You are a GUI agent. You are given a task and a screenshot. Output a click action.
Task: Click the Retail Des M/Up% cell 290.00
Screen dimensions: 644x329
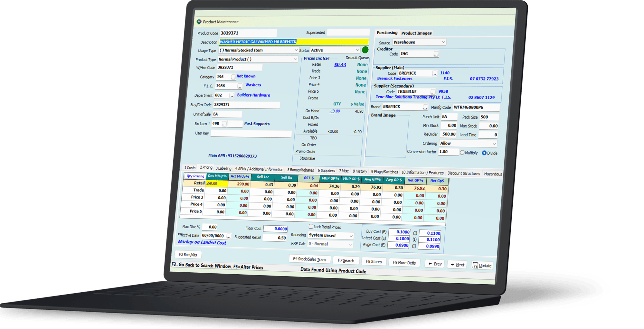point(217,183)
